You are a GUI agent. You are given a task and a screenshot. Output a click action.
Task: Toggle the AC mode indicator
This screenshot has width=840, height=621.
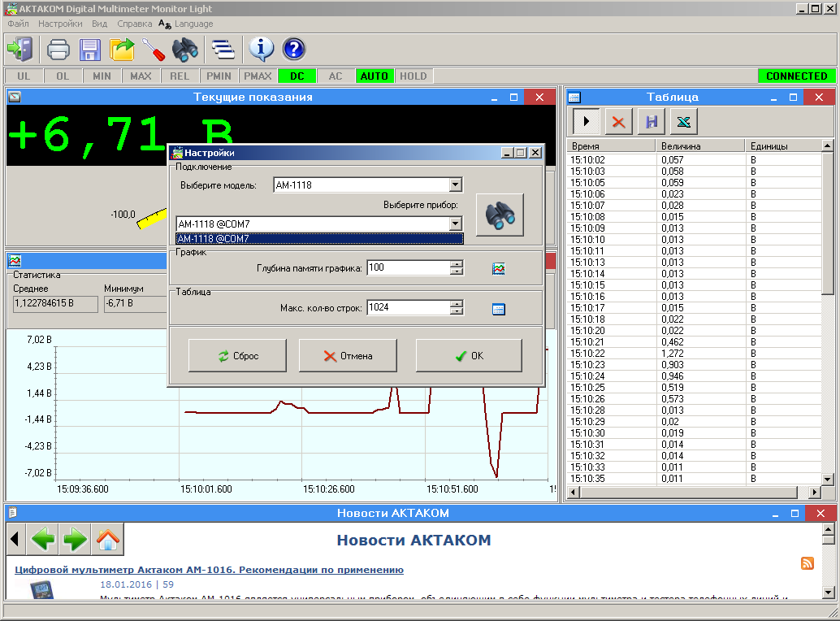[x=336, y=76]
